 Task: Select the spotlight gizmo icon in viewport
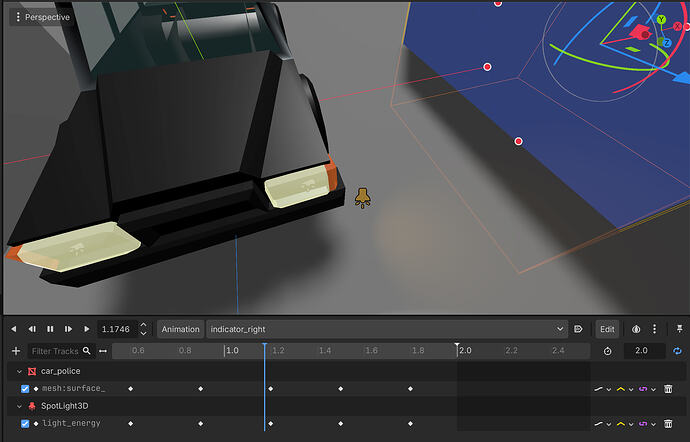[x=363, y=198]
